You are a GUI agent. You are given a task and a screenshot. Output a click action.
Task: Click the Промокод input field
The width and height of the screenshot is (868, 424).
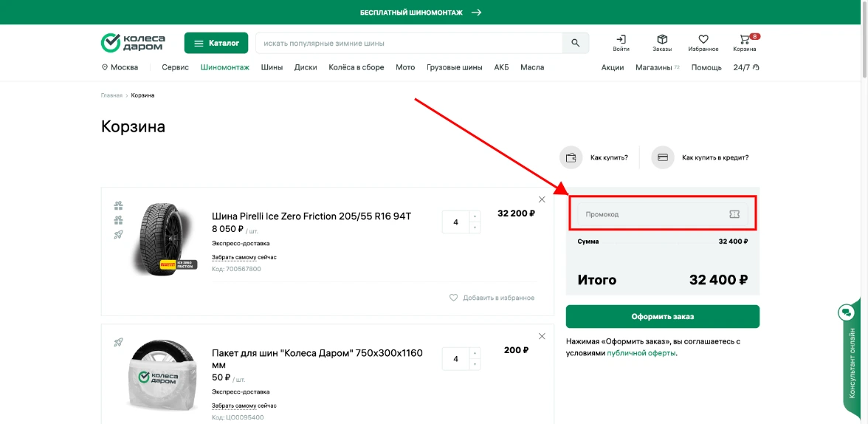click(650, 214)
